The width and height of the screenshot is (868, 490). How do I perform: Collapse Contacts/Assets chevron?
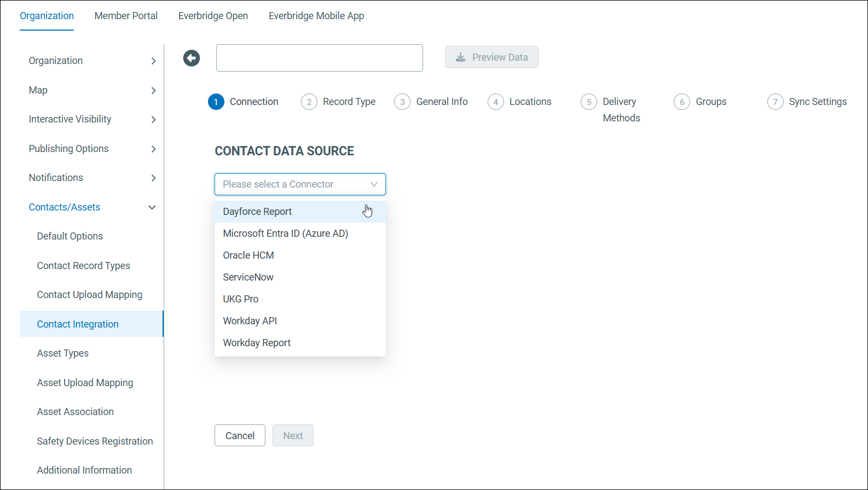pos(152,207)
